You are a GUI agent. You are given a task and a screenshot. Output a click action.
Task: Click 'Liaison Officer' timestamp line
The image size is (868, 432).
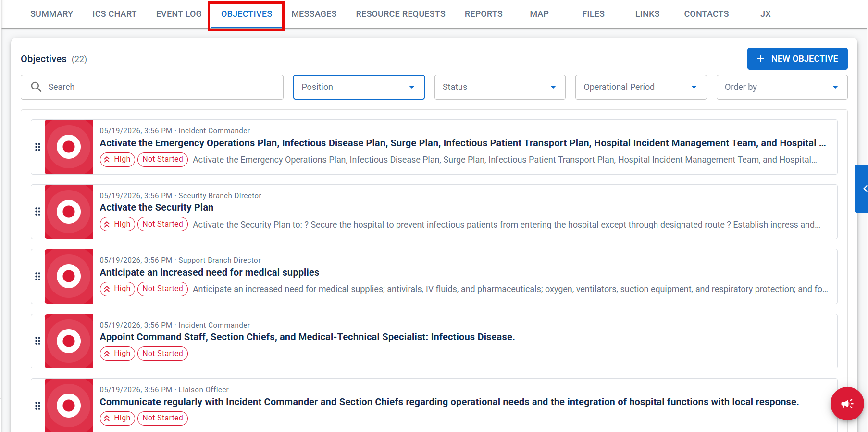(x=164, y=390)
